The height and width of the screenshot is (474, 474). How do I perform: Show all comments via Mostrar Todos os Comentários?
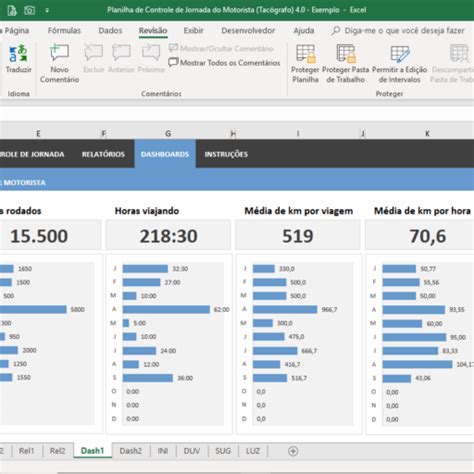click(x=224, y=63)
